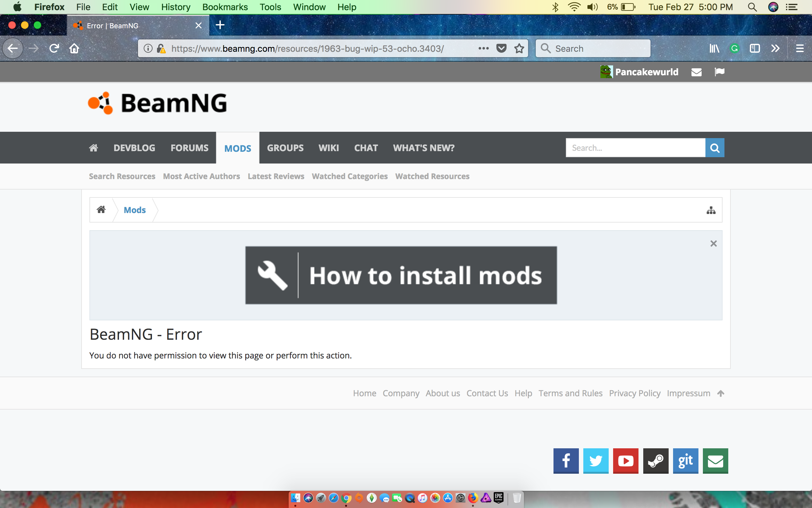Open Latest Reviews link
The width and height of the screenshot is (812, 508).
pos(276,177)
